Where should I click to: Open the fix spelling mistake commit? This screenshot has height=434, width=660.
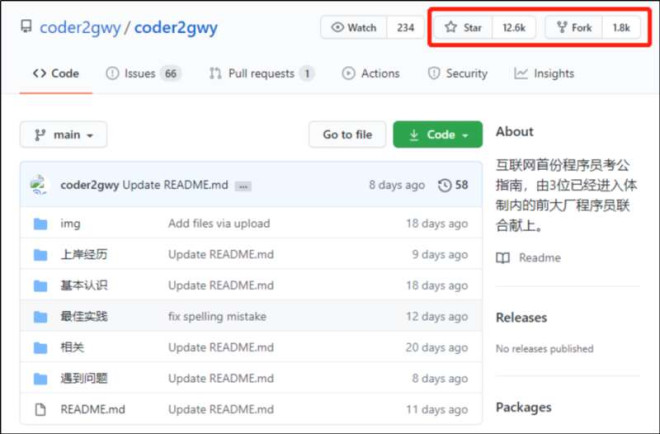click(x=217, y=317)
